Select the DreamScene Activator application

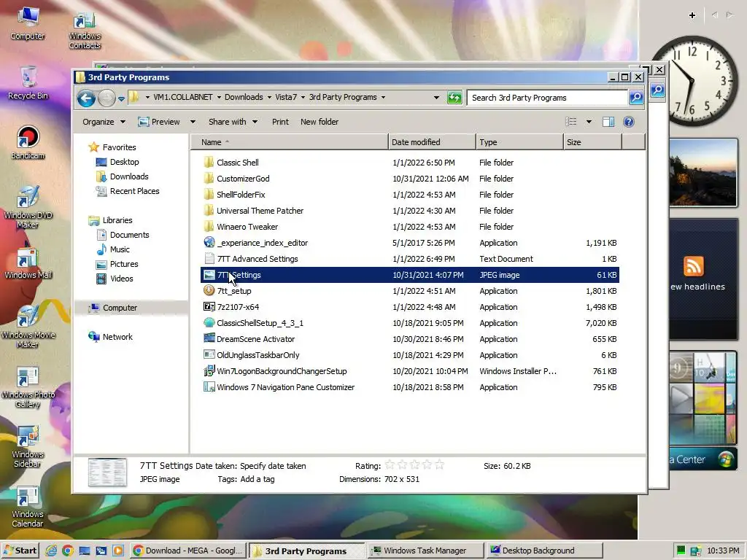pos(410,339)
